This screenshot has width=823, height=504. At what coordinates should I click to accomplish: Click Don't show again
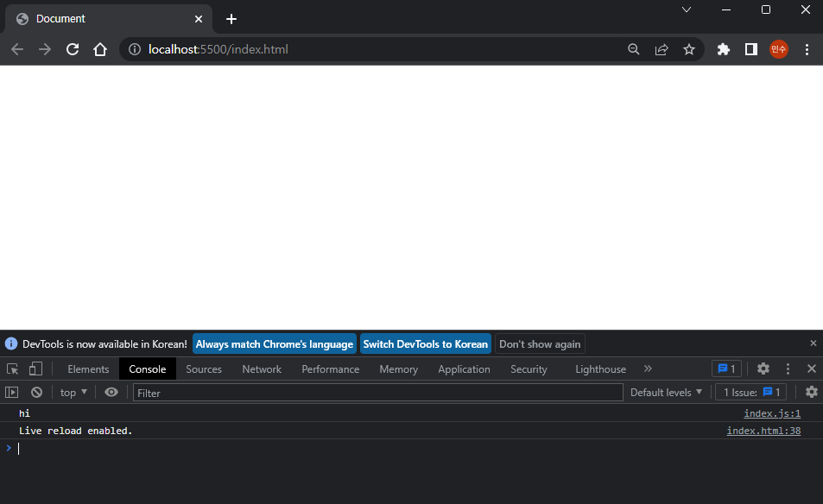click(x=540, y=344)
